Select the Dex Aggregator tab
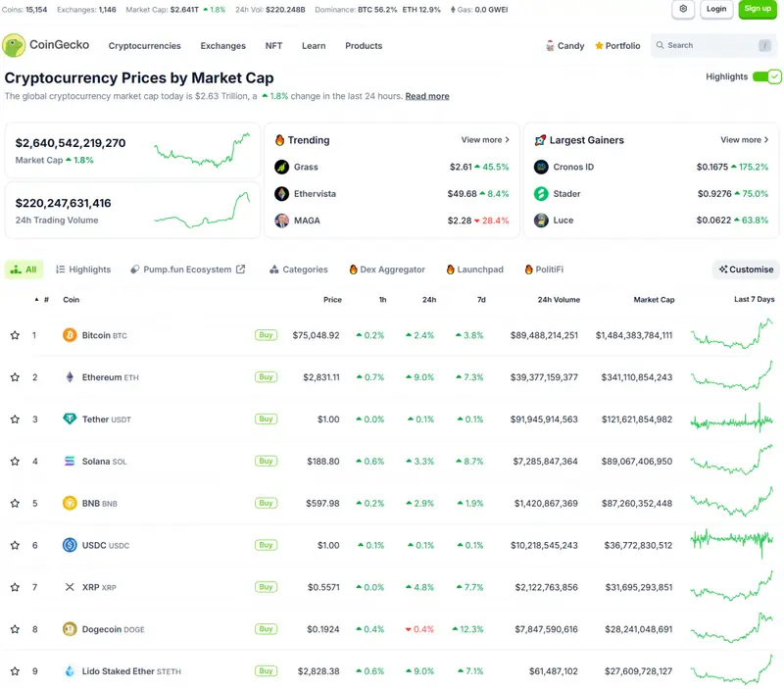The width and height of the screenshot is (784, 689). tap(387, 270)
